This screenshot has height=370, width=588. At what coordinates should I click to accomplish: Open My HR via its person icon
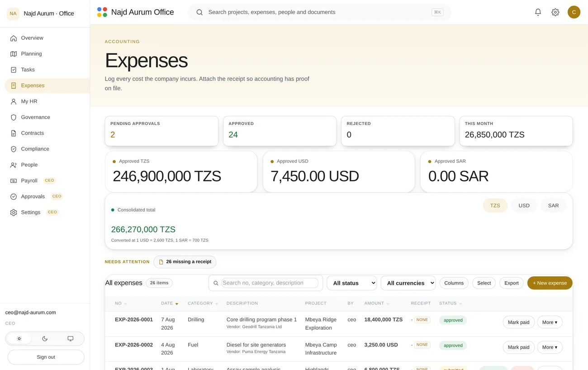14,101
